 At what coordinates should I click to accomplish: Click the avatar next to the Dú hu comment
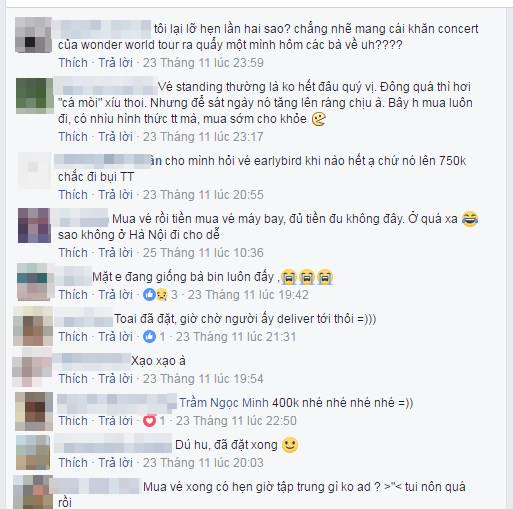click(33, 452)
